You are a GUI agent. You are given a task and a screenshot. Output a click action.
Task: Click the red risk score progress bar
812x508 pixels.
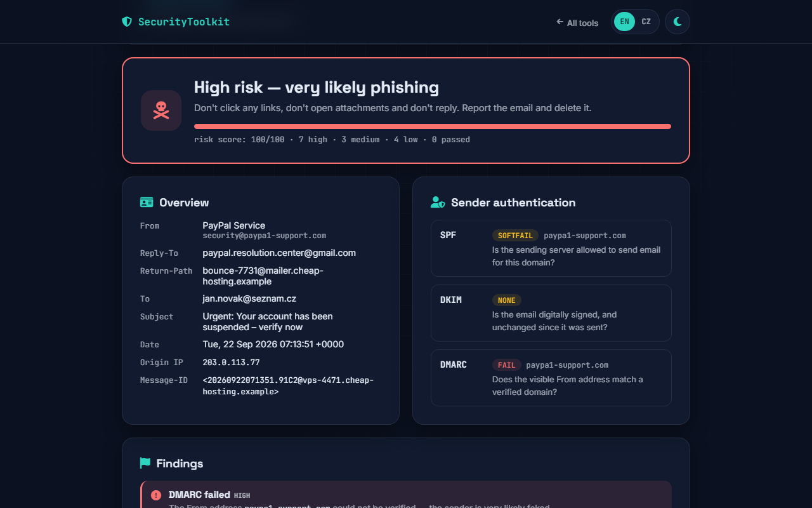pos(433,126)
